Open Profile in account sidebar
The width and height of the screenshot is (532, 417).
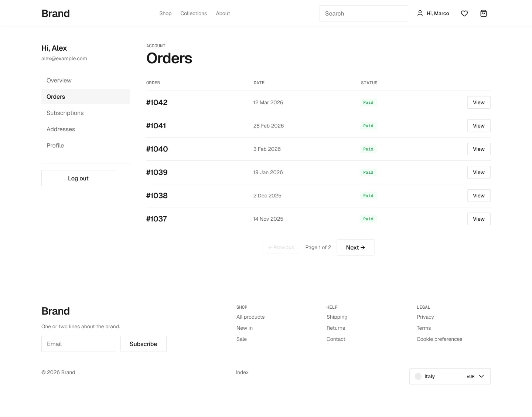pyautogui.click(x=86, y=145)
